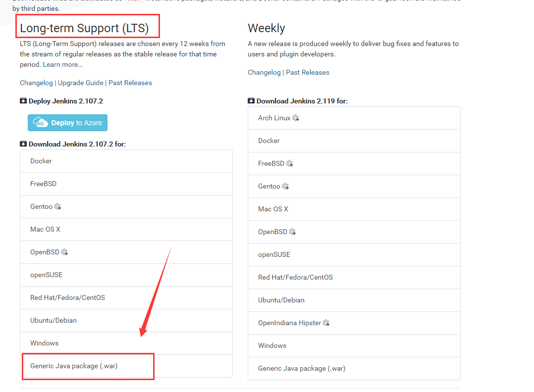Select Arch Linux in the Weekly list

pos(354,118)
